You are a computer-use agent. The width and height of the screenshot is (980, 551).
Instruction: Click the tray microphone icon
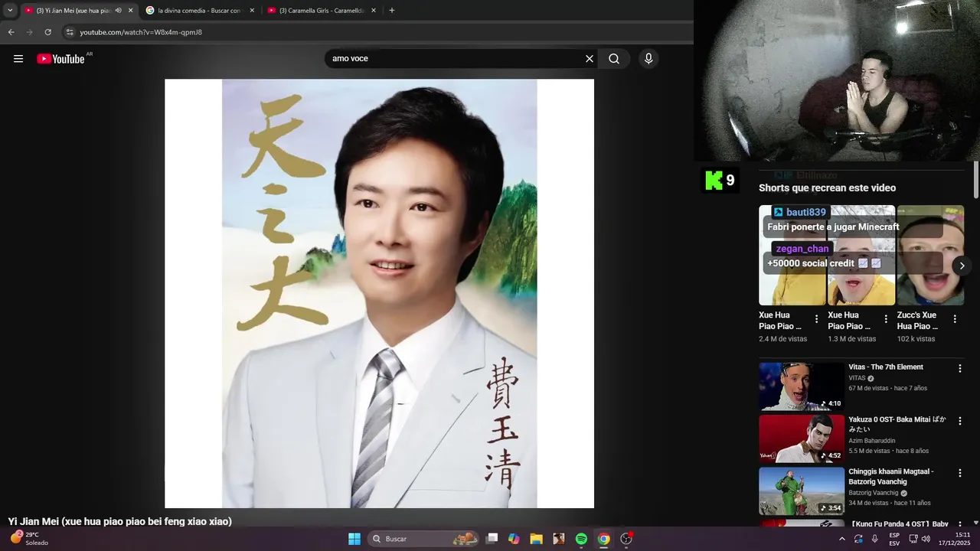click(x=874, y=539)
